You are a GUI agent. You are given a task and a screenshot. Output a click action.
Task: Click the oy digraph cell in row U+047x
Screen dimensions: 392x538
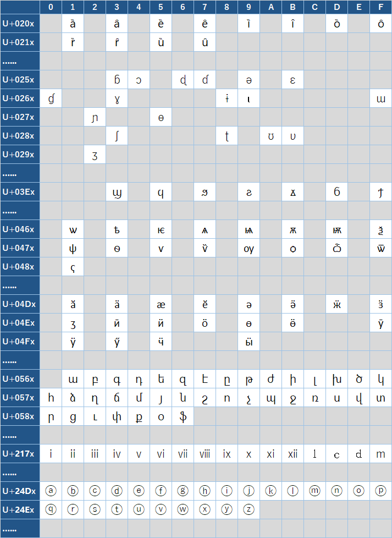click(x=249, y=248)
